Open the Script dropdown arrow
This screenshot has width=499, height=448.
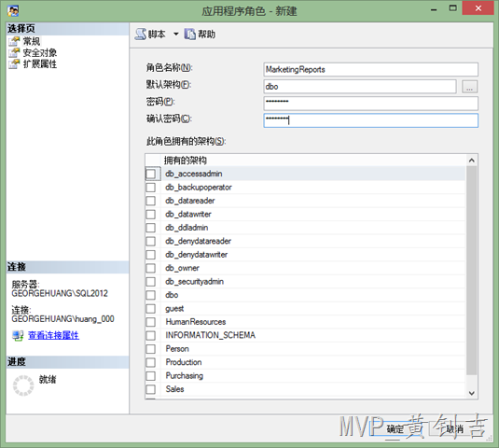tap(176, 34)
